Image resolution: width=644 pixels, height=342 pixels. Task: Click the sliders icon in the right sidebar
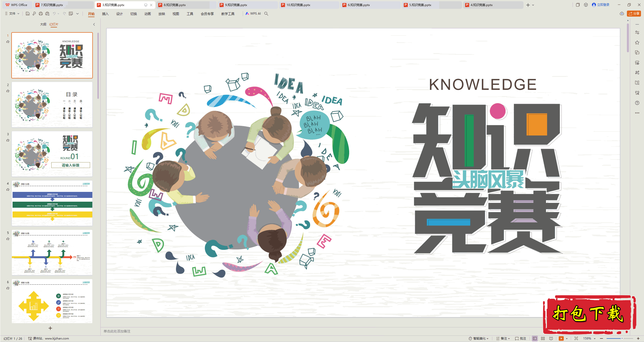tap(637, 32)
